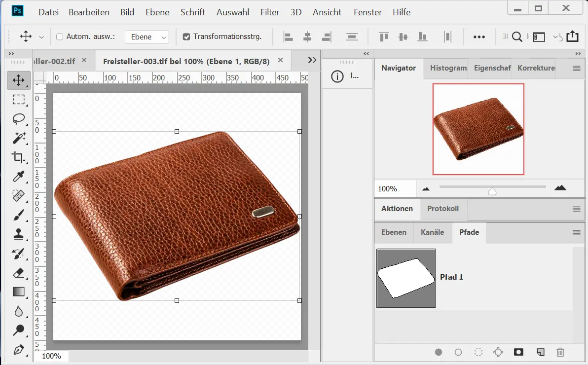The image size is (588, 365).
Task: Disable Transformationsstrg. checkbox
Action: [x=186, y=36]
